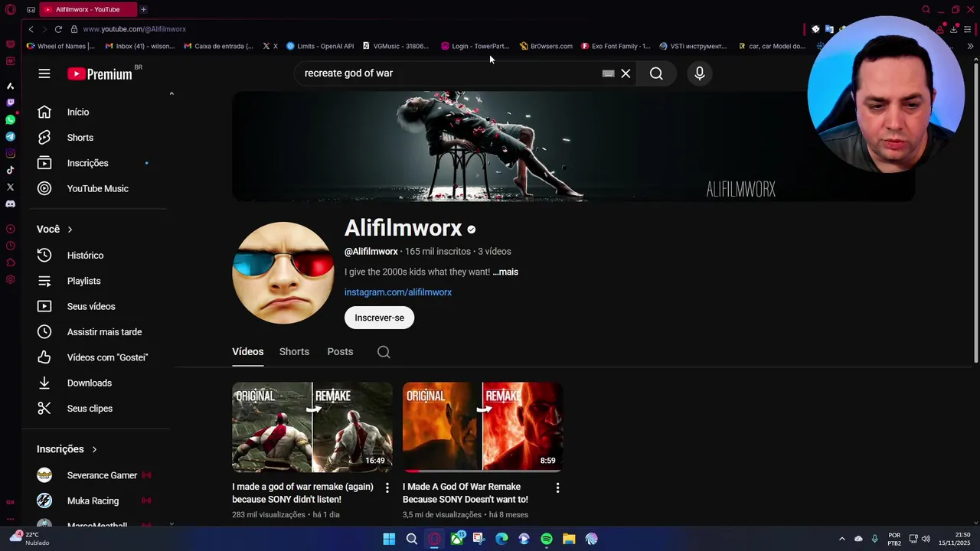
Task: Click the browser address bar URL
Action: point(134,29)
